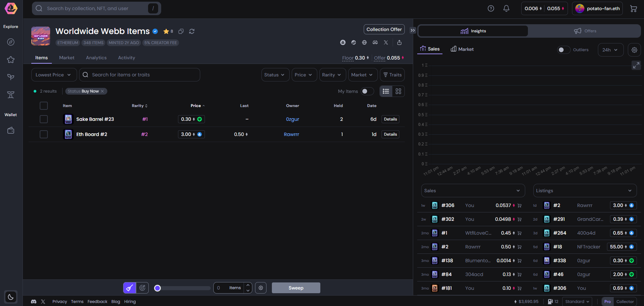Open the Lowest Price sort dropdown

pyautogui.click(x=54, y=75)
